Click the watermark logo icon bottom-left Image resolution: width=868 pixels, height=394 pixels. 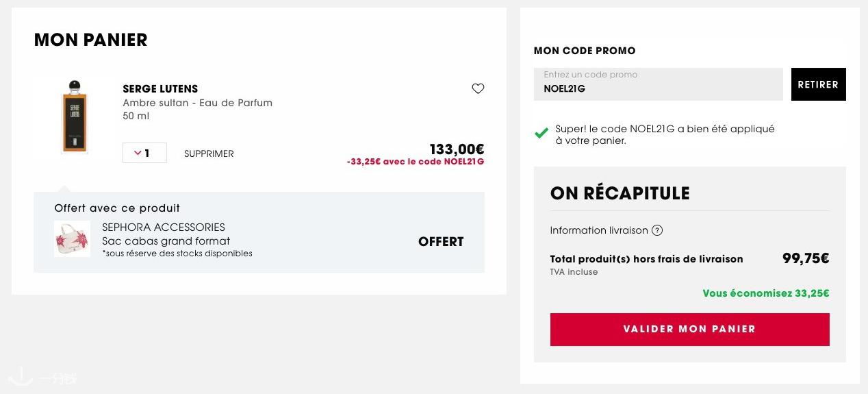(21, 375)
